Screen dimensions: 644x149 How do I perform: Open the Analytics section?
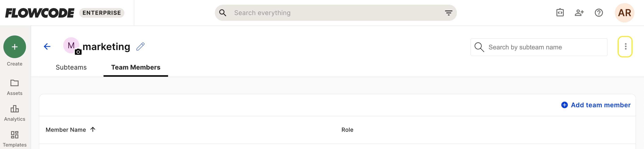coord(15,113)
